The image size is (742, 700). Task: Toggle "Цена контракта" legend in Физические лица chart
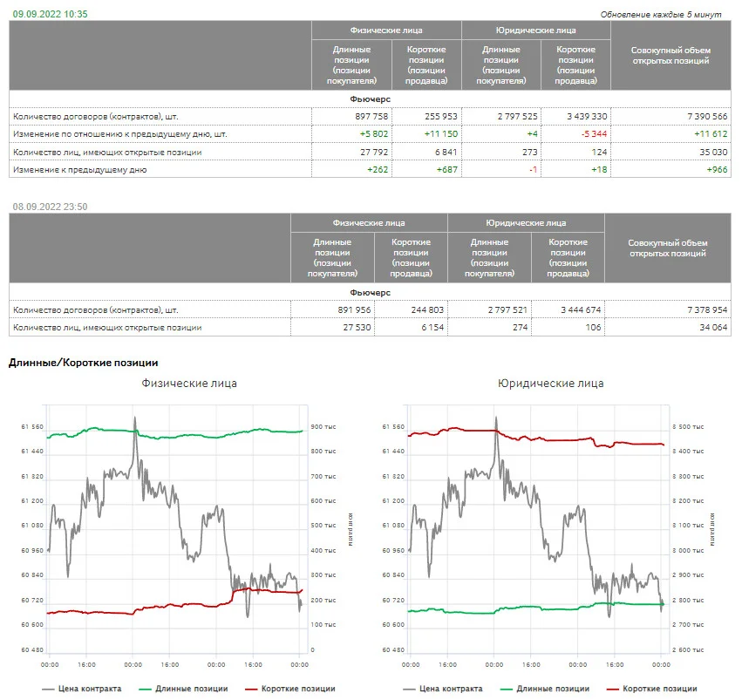[x=81, y=689]
